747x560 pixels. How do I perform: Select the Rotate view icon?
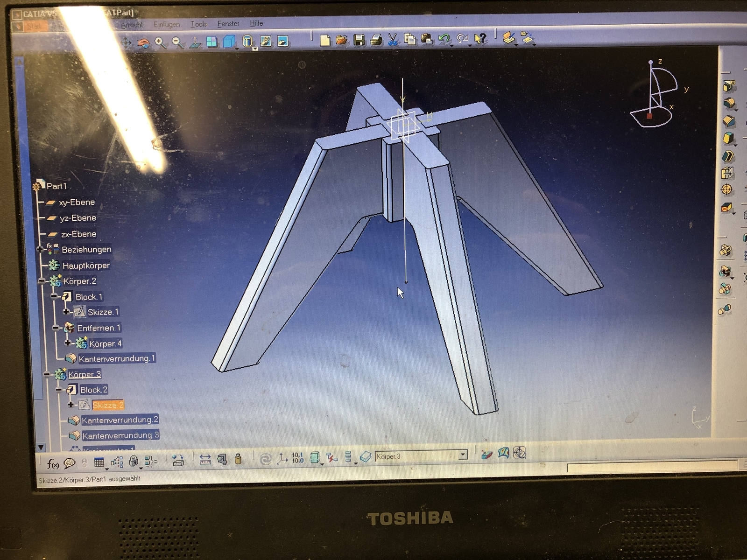[x=144, y=43]
